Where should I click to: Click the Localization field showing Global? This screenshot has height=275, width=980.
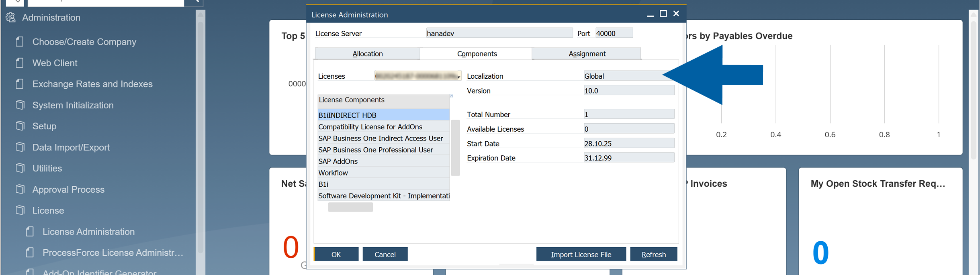click(x=629, y=76)
